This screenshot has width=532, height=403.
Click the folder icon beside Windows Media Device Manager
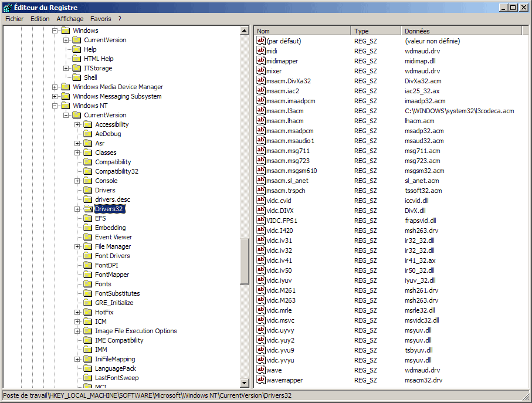tap(65, 87)
